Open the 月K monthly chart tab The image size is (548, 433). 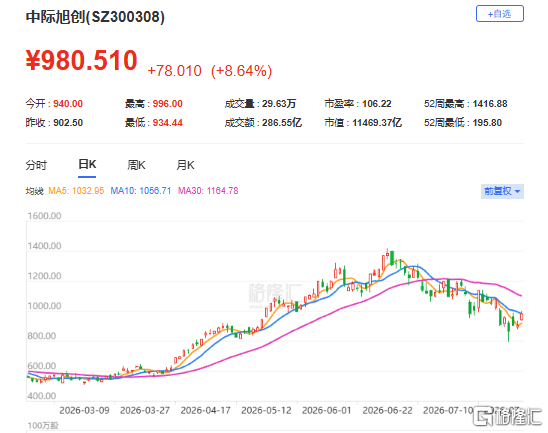tap(185, 165)
